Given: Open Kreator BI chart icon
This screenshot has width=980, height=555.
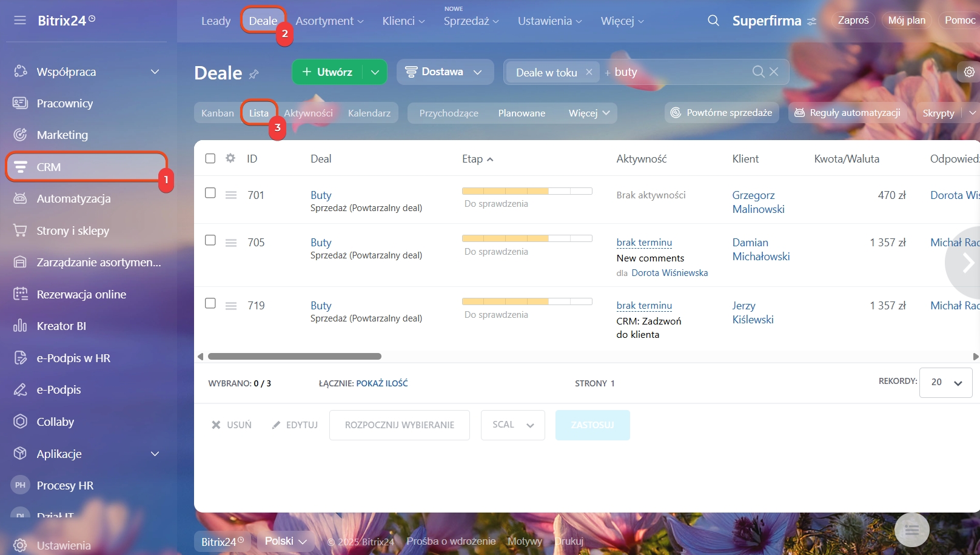Looking at the screenshot, I should (20, 326).
